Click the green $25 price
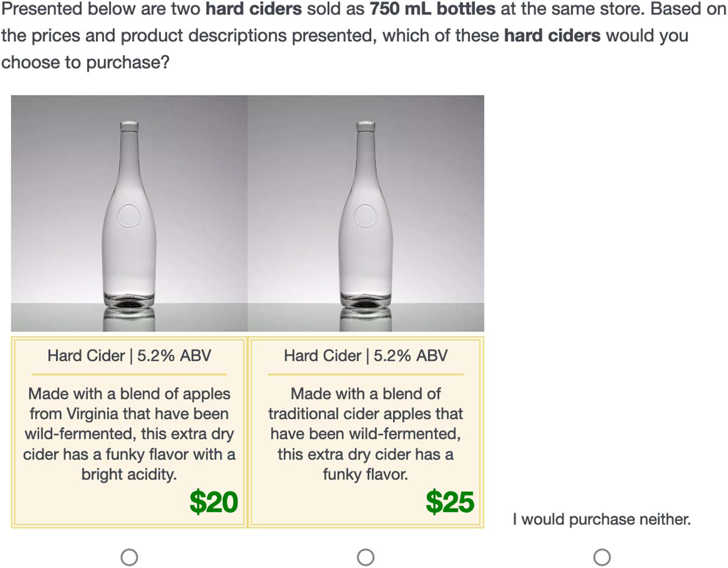The height and width of the screenshot is (568, 728). click(x=450, y=502)
